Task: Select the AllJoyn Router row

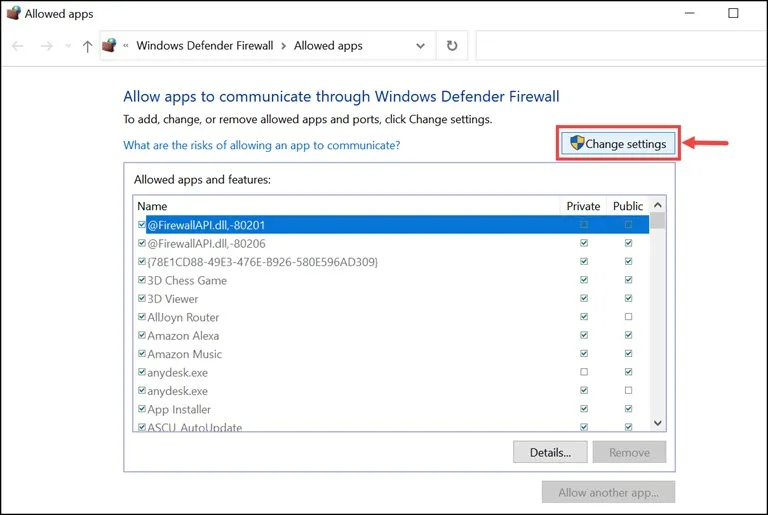Action: (392, 317)
